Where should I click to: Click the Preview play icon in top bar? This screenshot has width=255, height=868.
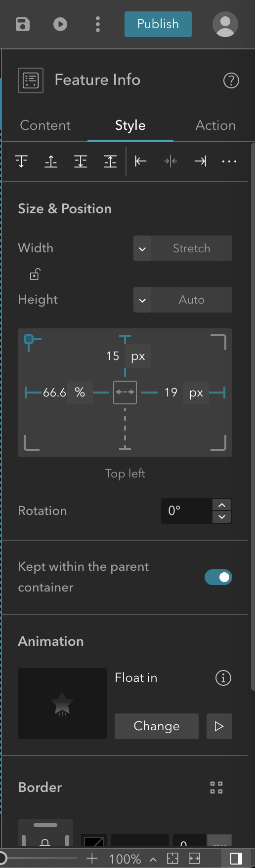tap(60, 24)
